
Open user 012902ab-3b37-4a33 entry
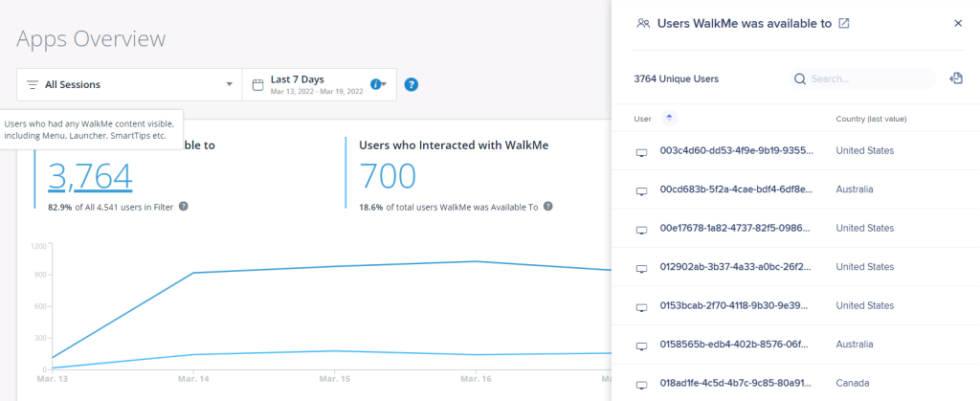737,268
